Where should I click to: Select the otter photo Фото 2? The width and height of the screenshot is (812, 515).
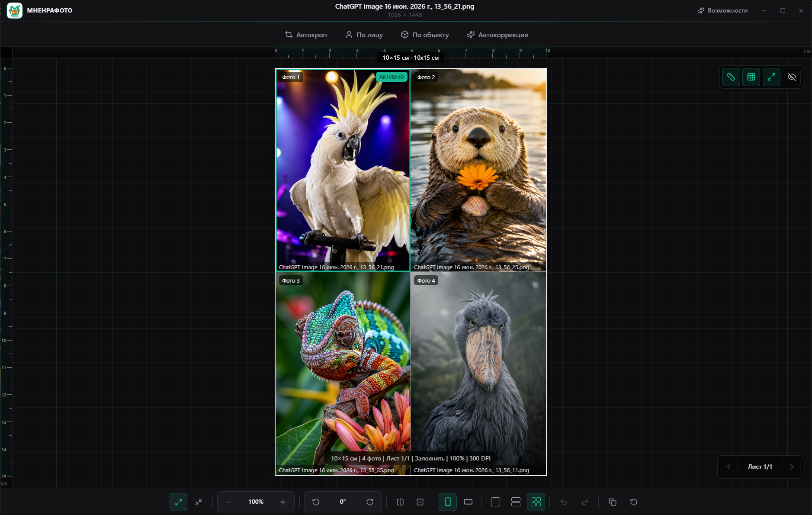478,170
